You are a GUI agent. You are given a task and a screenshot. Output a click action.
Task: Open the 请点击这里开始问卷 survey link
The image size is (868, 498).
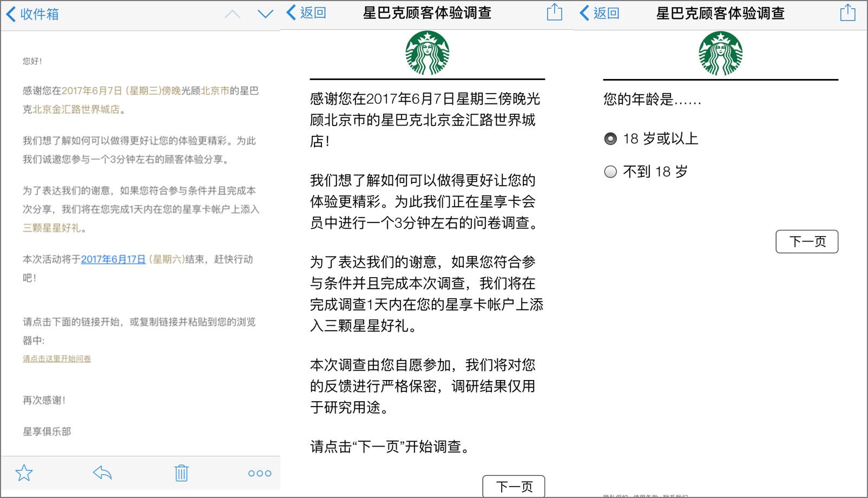(x=57, y=359)
